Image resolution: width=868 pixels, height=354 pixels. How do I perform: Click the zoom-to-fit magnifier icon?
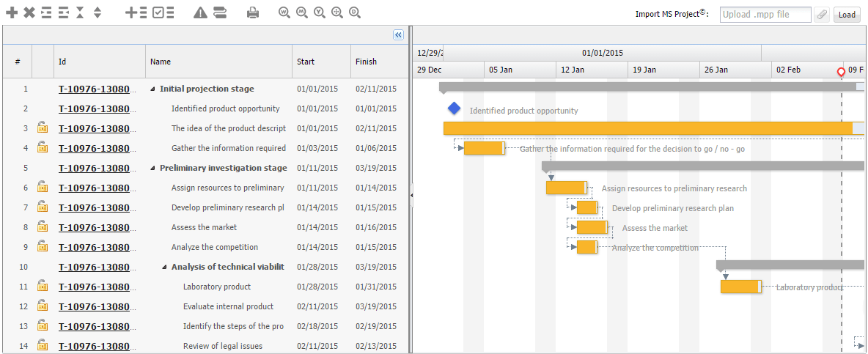[337, 12]
